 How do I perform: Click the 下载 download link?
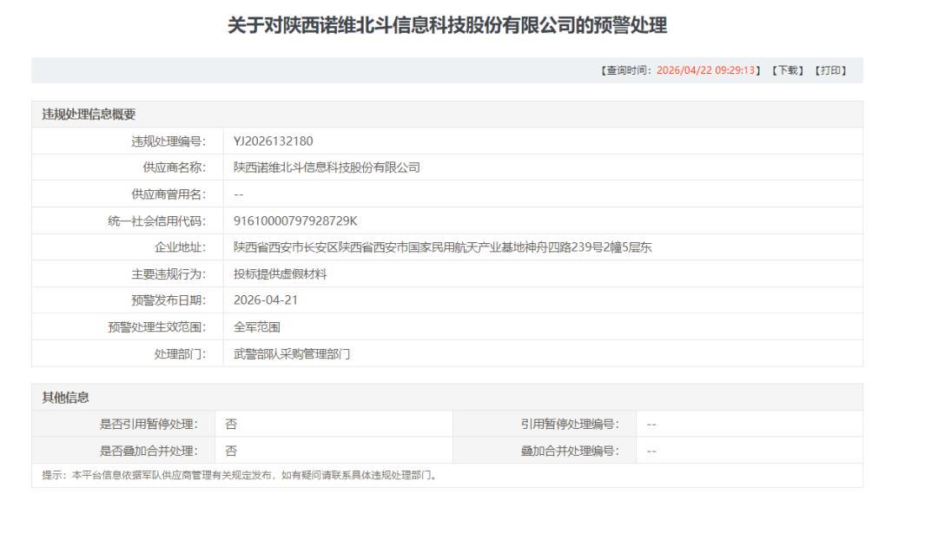[x=789, y=70]
